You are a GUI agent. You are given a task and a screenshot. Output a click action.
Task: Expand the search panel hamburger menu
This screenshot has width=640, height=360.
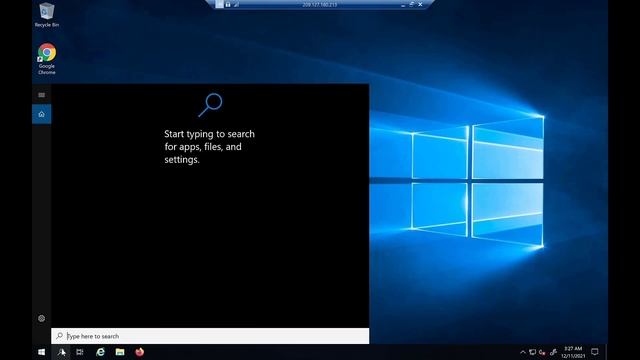42,95
